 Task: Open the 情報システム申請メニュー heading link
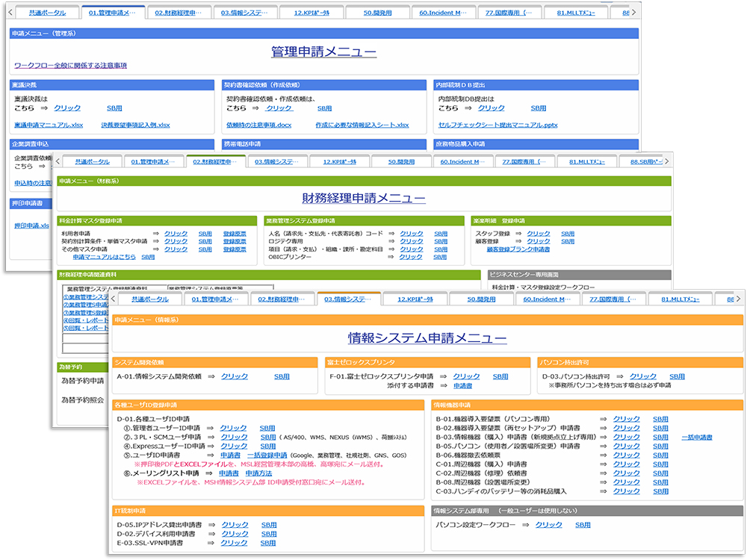click(x=427, y=338)
